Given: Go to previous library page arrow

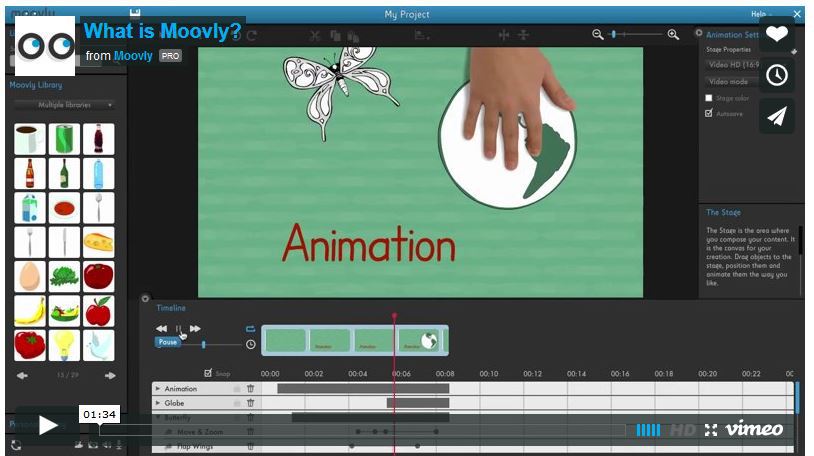Looking at the screenshot, I should [x=22, y=375].
